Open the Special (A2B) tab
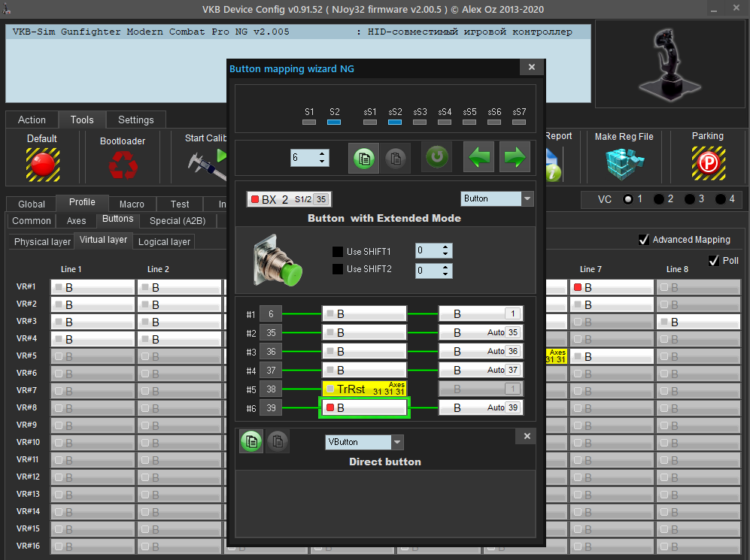Screen dimensions: 750x560 click(x=178, y=221)
